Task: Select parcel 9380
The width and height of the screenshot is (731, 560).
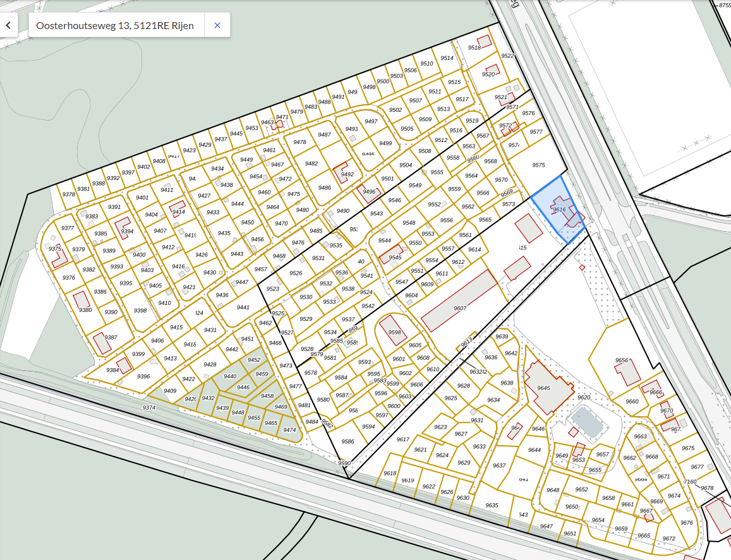Action: (85, 310)
